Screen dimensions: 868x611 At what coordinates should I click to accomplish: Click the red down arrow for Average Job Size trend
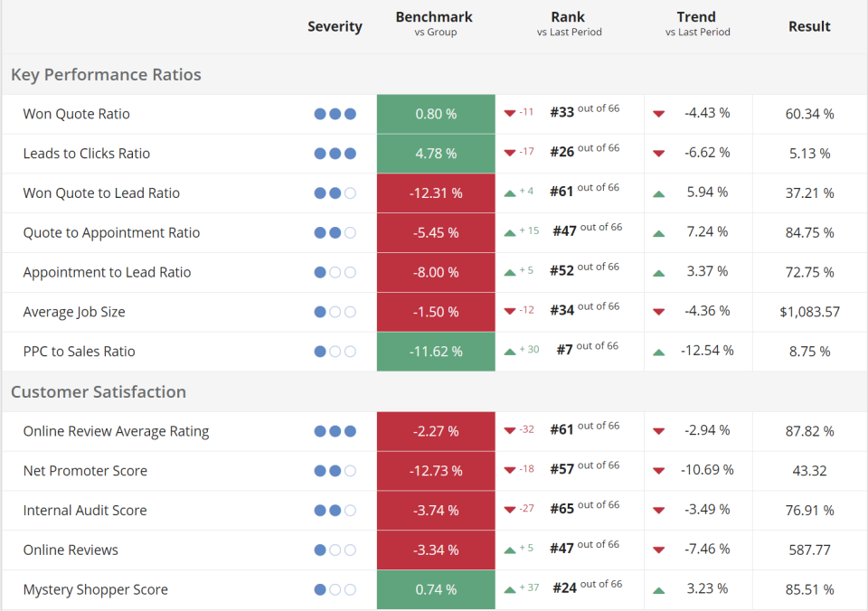pyautogui.click(x=658, y=311)
